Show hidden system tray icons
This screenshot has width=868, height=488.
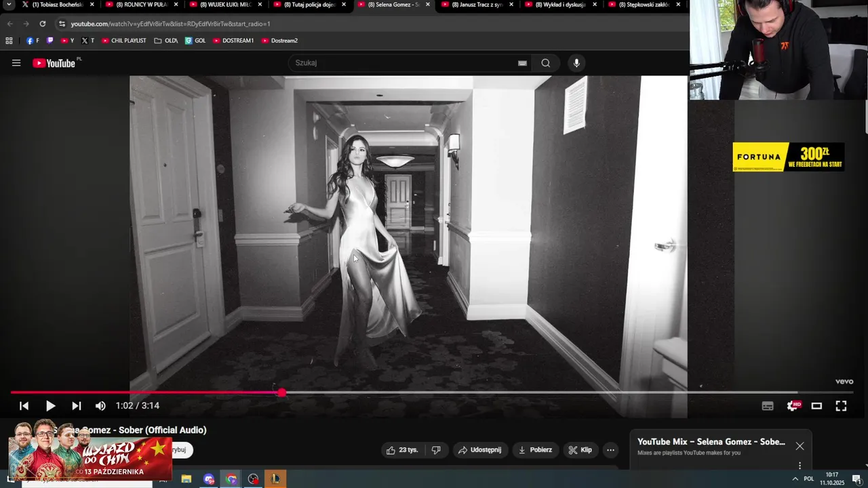[795, 479]
